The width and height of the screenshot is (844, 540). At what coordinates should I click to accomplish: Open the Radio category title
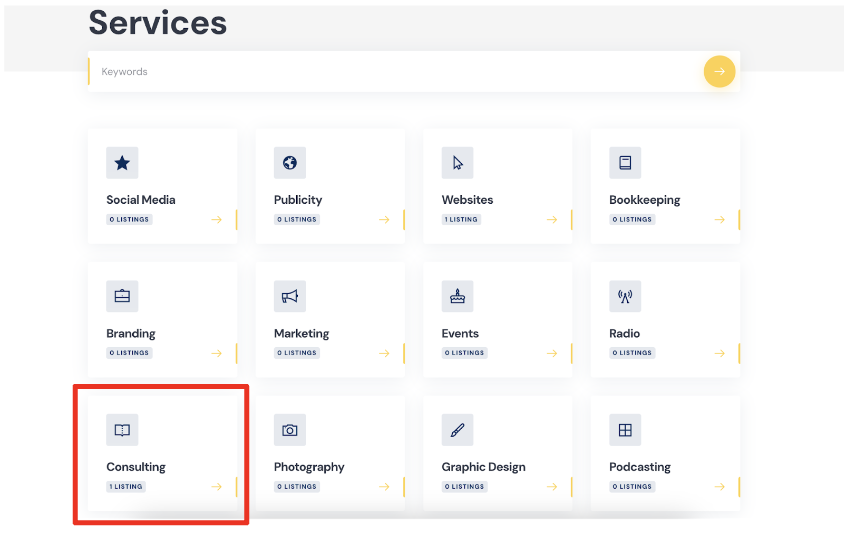[624, 333]
